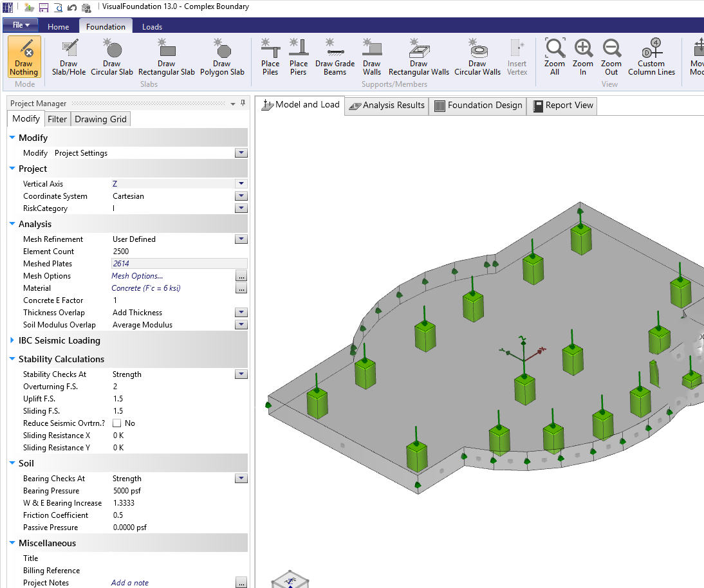Click the Overturning F.S. value field

pos(179,387)
